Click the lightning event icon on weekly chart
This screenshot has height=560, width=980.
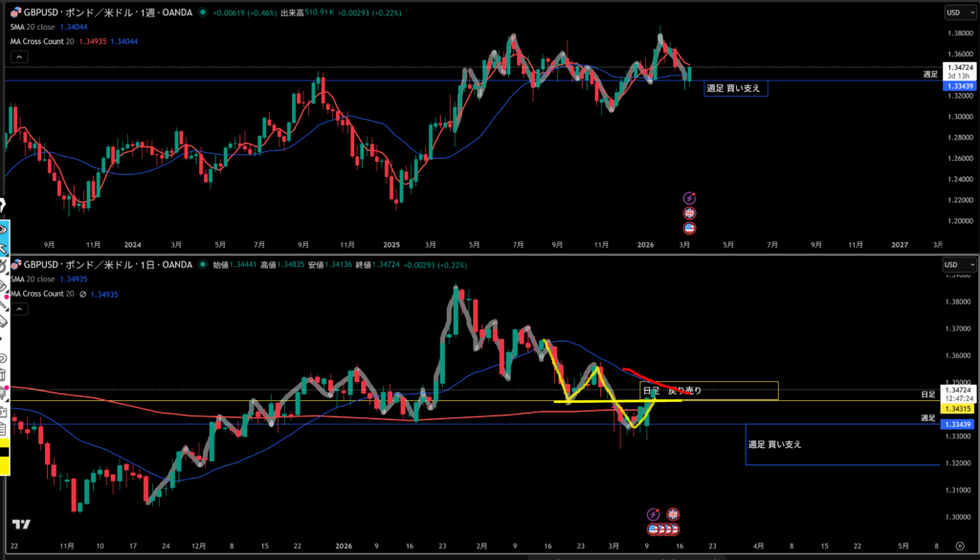coord(689,198)
